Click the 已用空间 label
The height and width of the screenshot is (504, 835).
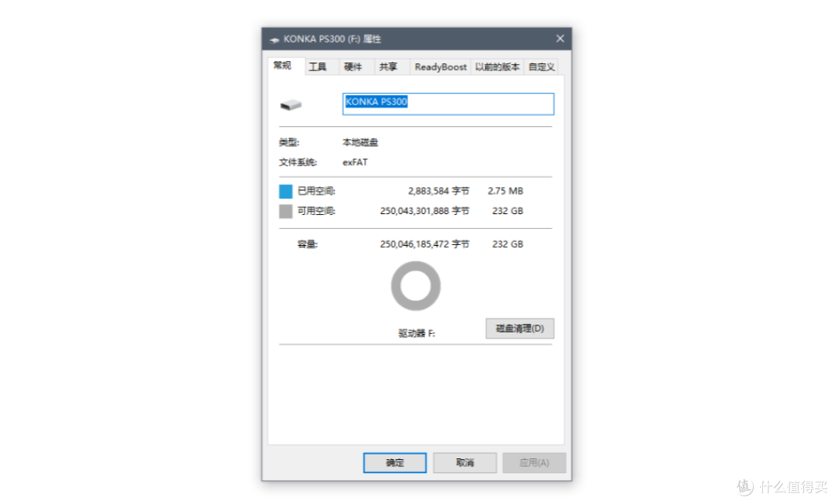pos(316,191)
